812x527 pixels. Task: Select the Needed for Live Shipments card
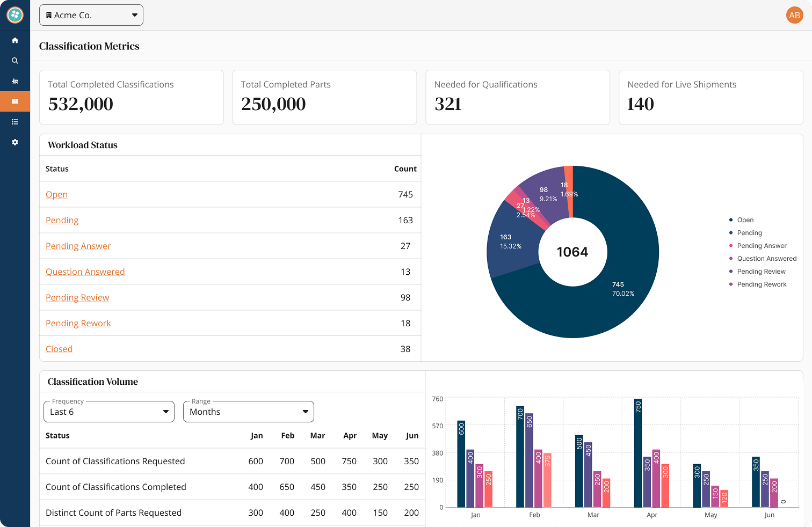(x=711, y=97)
